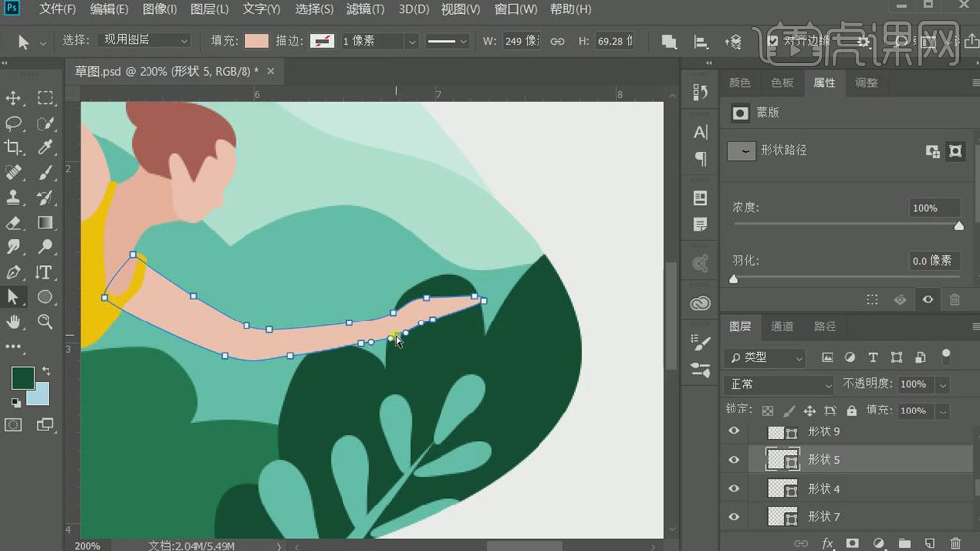Click the 填充 fill color swatch

pos(256,41)
